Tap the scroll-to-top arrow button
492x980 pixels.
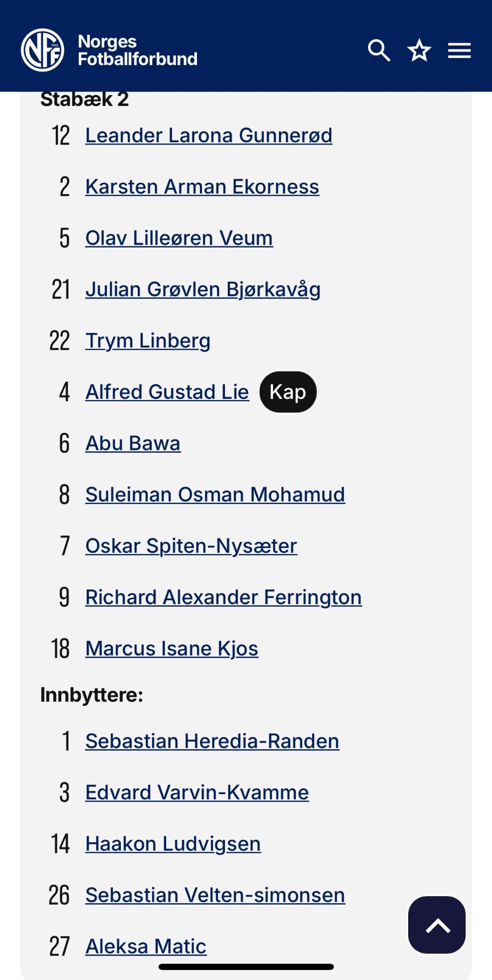437,925
